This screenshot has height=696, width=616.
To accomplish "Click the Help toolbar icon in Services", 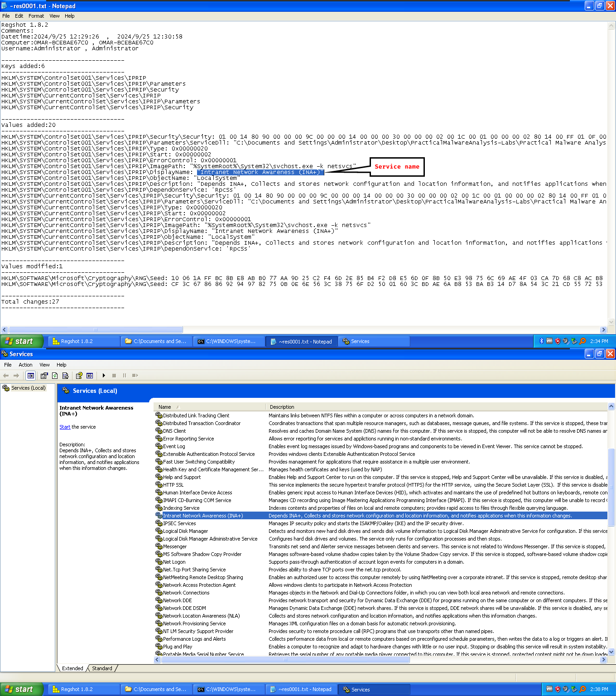I will point(79,376).
